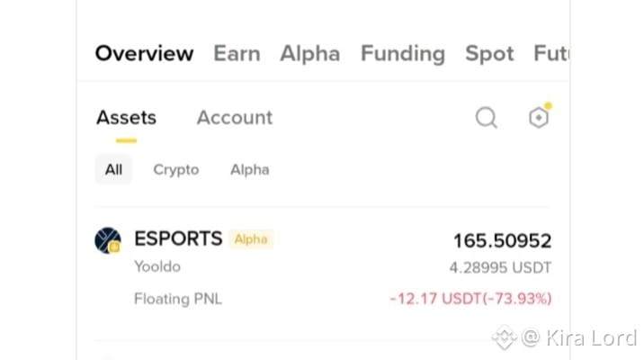Open the partially visible Futures tab
Image resolution: width=644 pixels, height=360 pixels.
[x=551, y=53]
